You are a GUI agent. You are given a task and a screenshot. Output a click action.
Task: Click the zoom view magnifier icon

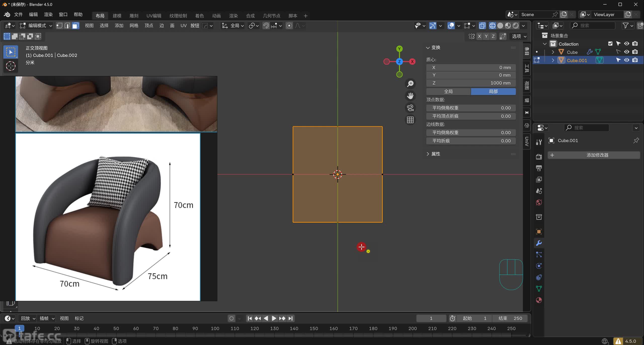pos(410,84)
